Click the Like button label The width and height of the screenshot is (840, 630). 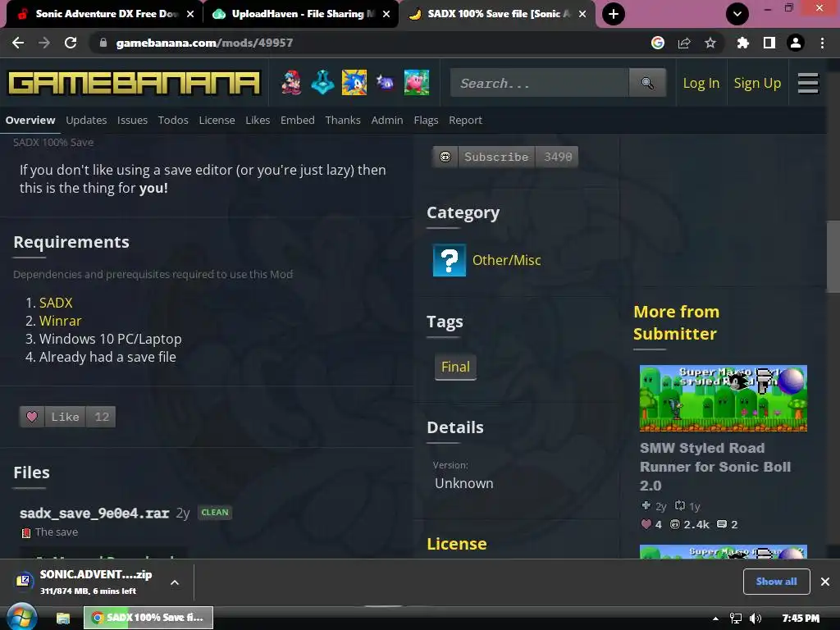[65, 417]
